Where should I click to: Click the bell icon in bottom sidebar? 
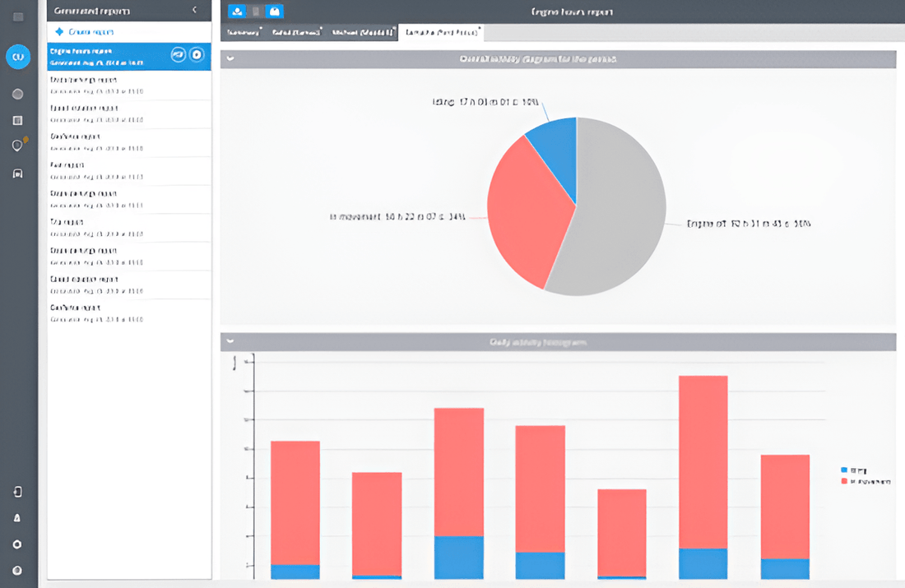pos(18,518)
